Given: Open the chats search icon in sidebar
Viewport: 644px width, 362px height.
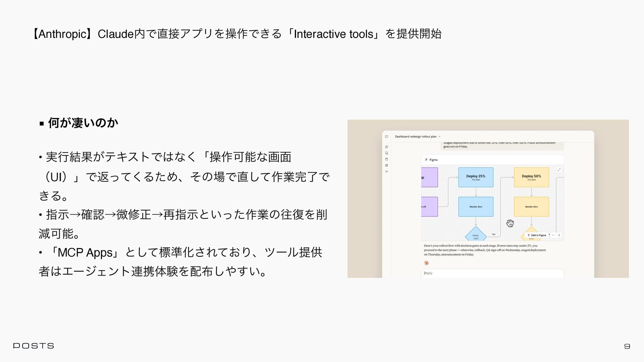Looking at the screenshot, I should (386, 153).
